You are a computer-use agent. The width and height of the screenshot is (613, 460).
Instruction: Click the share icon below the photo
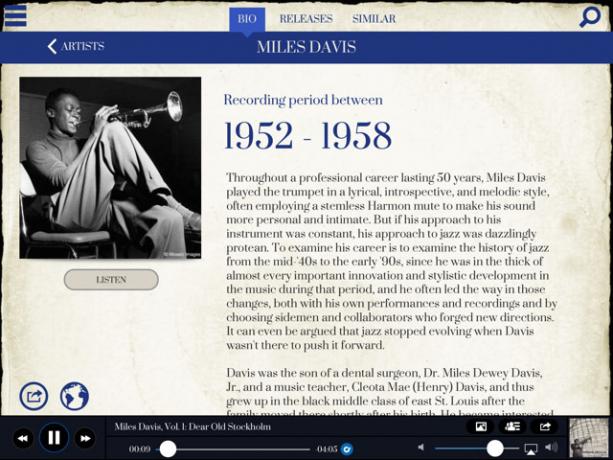34,396
